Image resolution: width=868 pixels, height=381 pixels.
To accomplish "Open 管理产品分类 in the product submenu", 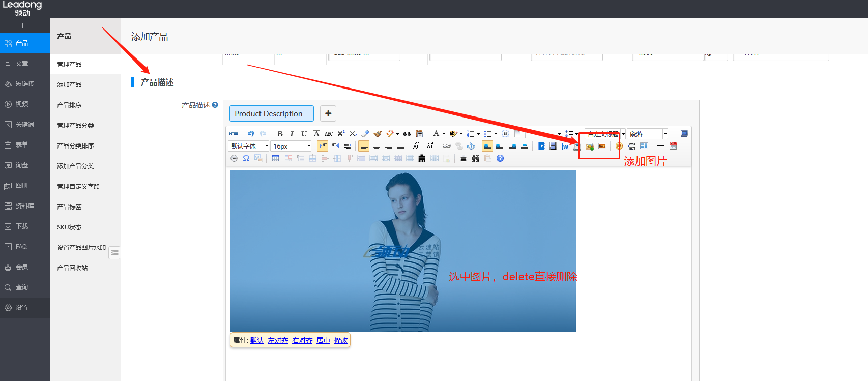I will [x=75, y=126].
